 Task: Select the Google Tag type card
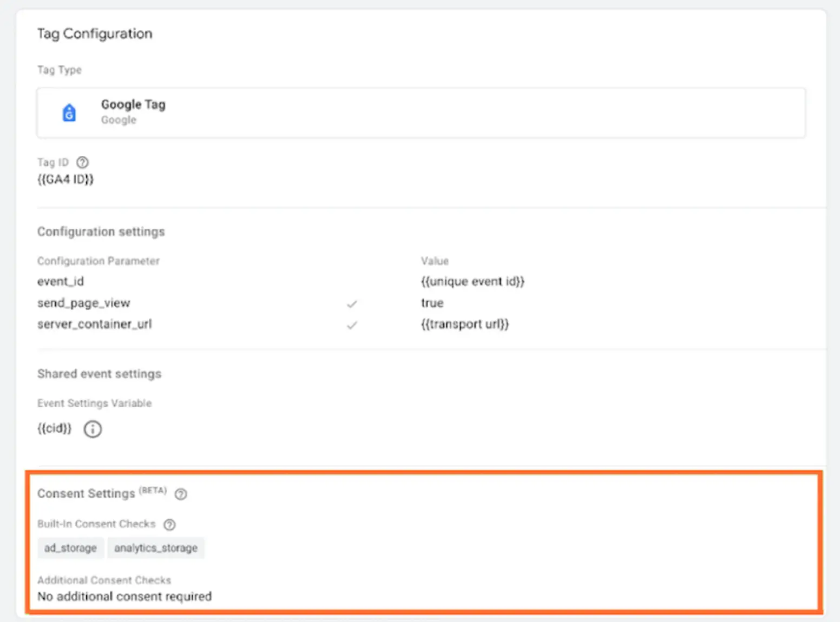(421, 113)
